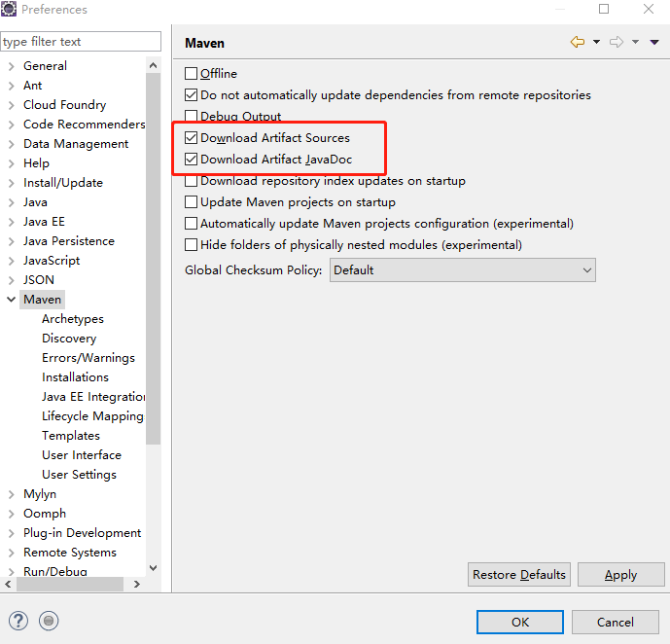This screenshot has height=644, width=670.
Task: Expand the Ant tree node
Action: pyautogui.click(x=12, y=86)
